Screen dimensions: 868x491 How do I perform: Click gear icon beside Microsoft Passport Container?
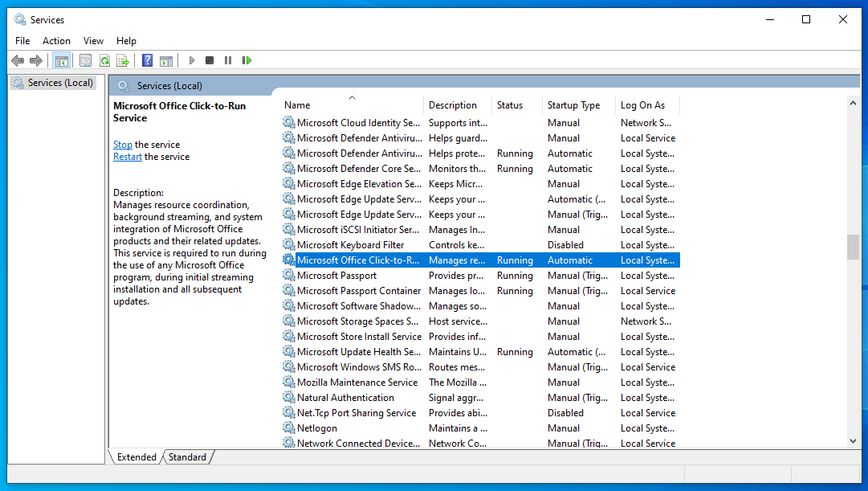(x=288, y=290)
